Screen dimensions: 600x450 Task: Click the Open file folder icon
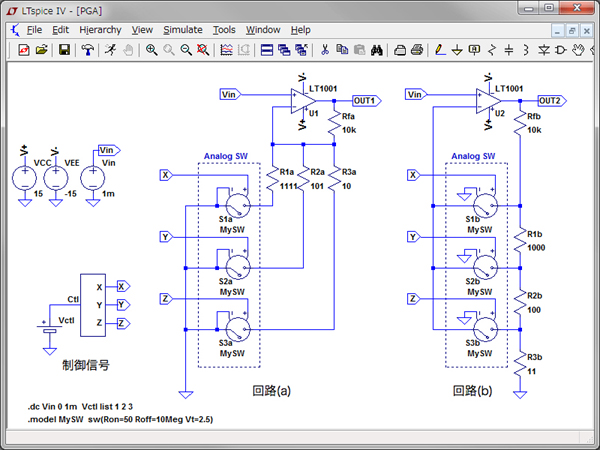click(x=41, y=49)
